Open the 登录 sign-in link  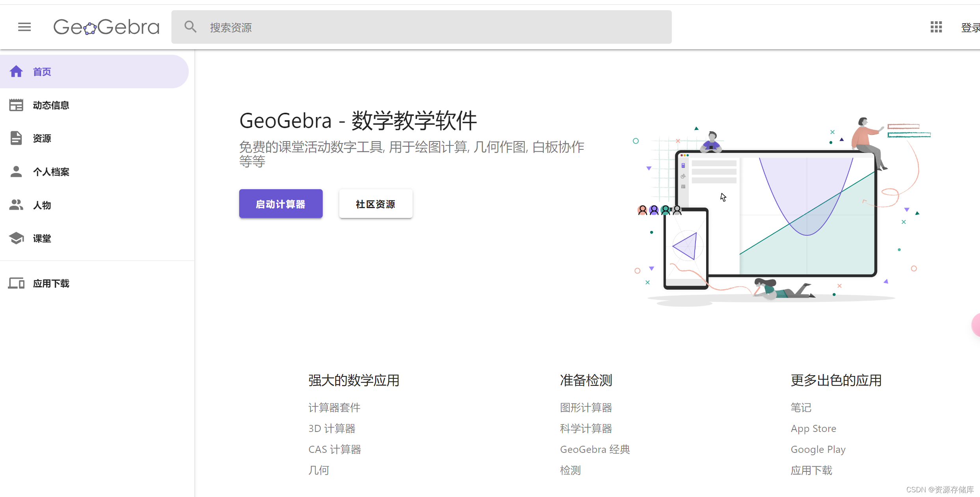pyautogui.click(x=970, y=28)
